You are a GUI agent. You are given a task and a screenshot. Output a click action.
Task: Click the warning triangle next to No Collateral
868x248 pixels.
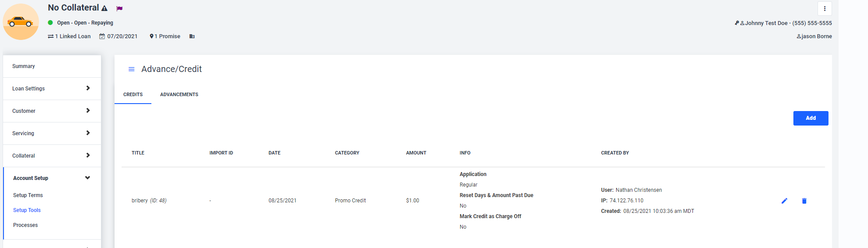(x=104, y=8)
